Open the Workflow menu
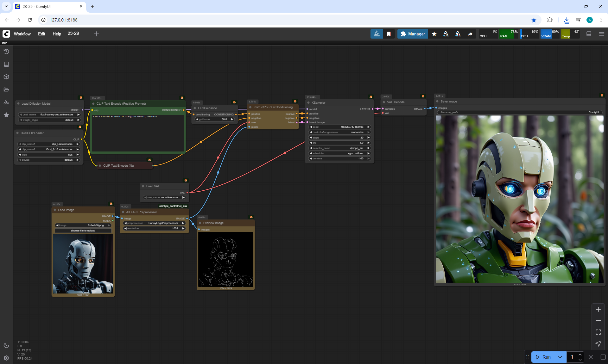This screenshot has width=608, height=364. pyautogui.click(x=22, y=34)
